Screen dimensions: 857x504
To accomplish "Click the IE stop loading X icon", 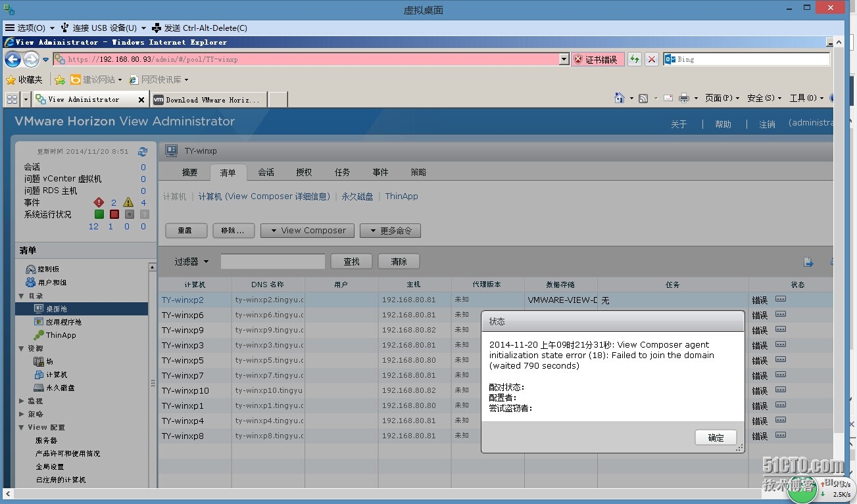I will [652, 59].
